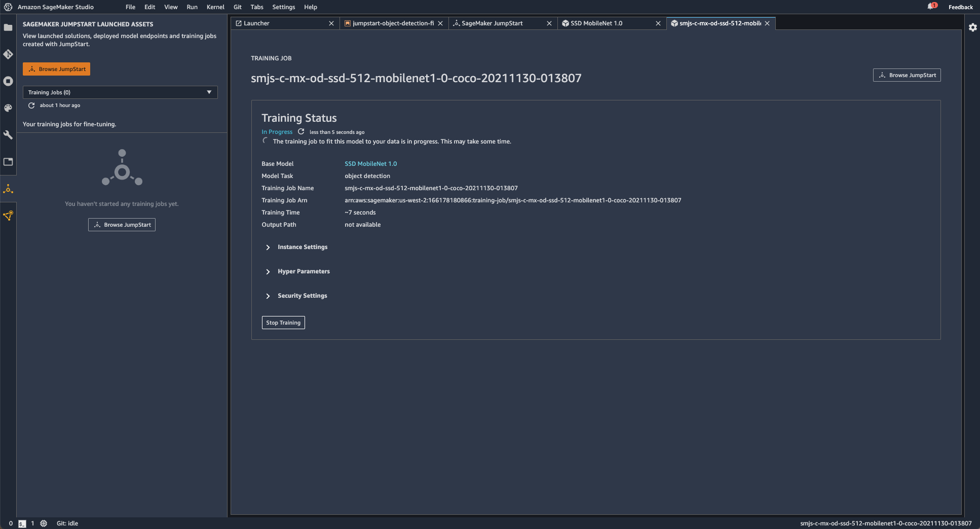Open the View menu
The image size is (980, 529).
[171, 7]
